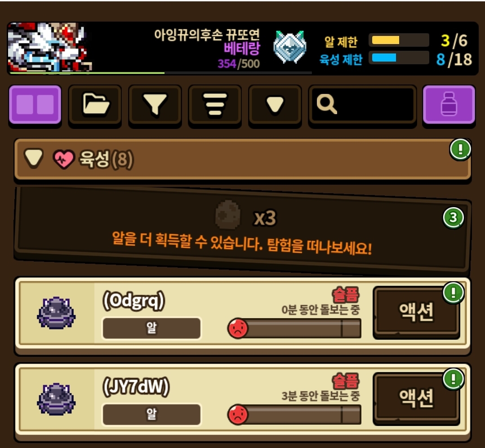The image size is (485, 448).
Task: Click the dark egg x3 icon
Action: pos(228,215)
